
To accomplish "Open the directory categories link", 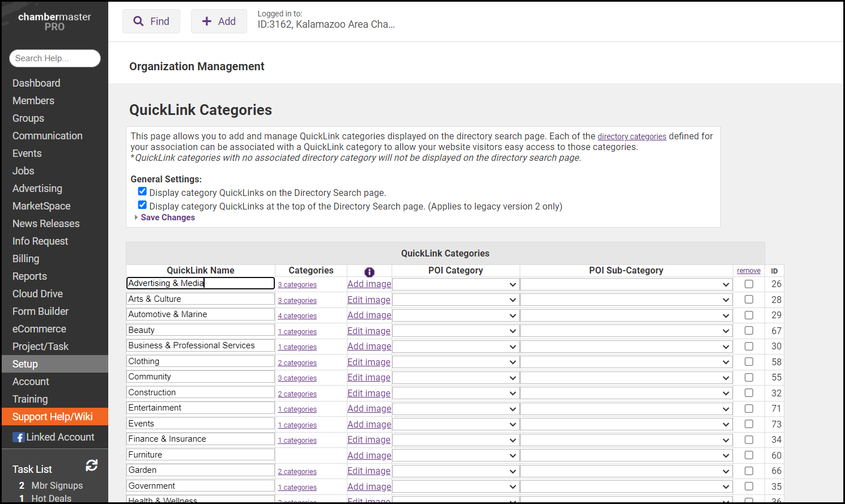I will tap(632, 136).
